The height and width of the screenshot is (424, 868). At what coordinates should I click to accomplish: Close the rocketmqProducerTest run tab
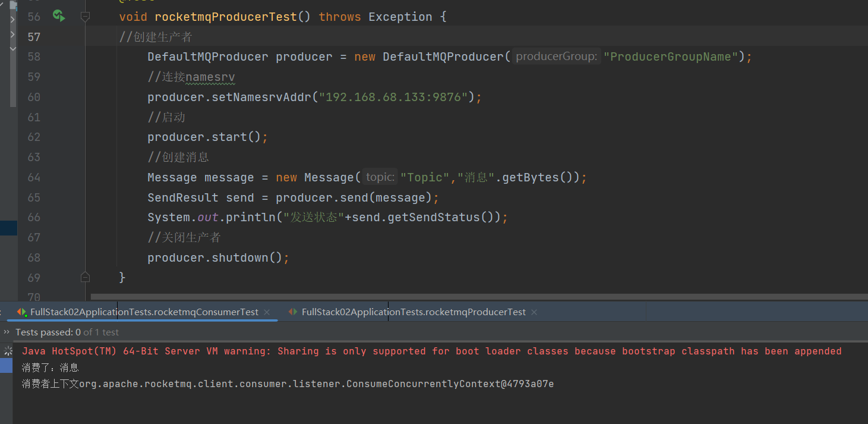point(534,312)
